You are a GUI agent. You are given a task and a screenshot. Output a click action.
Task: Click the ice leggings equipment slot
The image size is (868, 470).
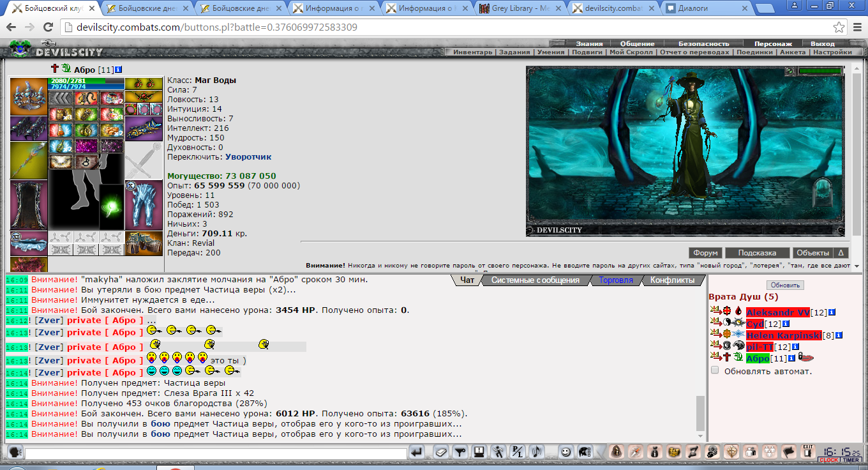(x=144, y=205)
